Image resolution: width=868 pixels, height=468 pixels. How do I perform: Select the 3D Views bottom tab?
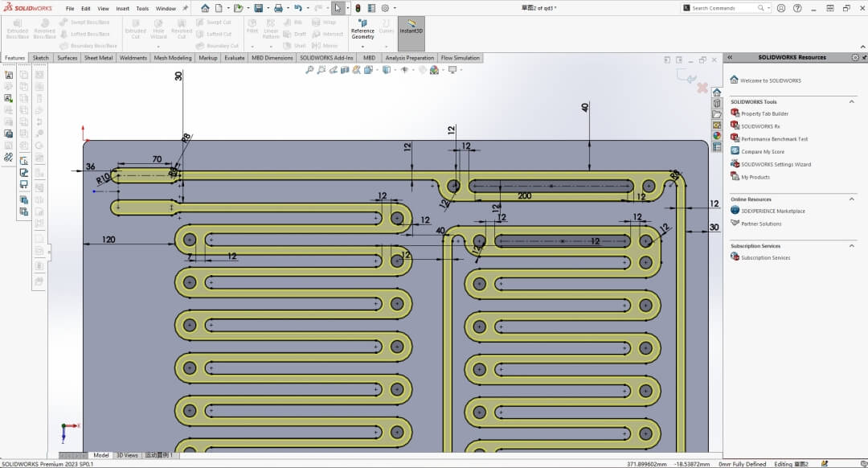[x=127, y=455]
